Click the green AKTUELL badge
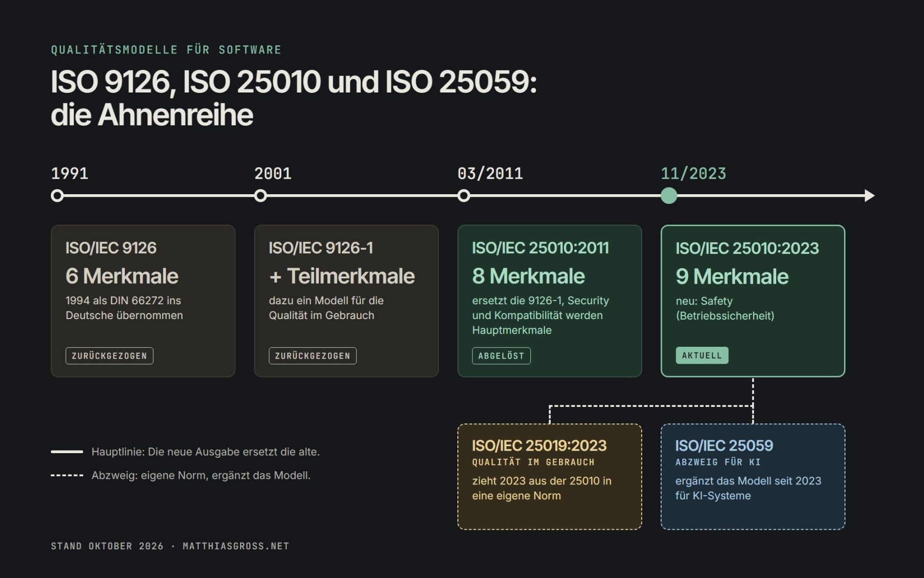 [702, 356]
